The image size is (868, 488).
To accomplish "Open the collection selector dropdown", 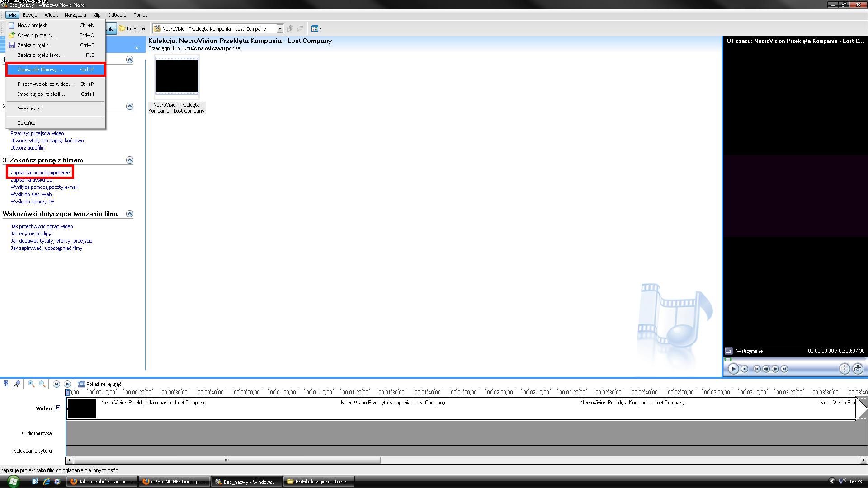I will click(280, 29).
